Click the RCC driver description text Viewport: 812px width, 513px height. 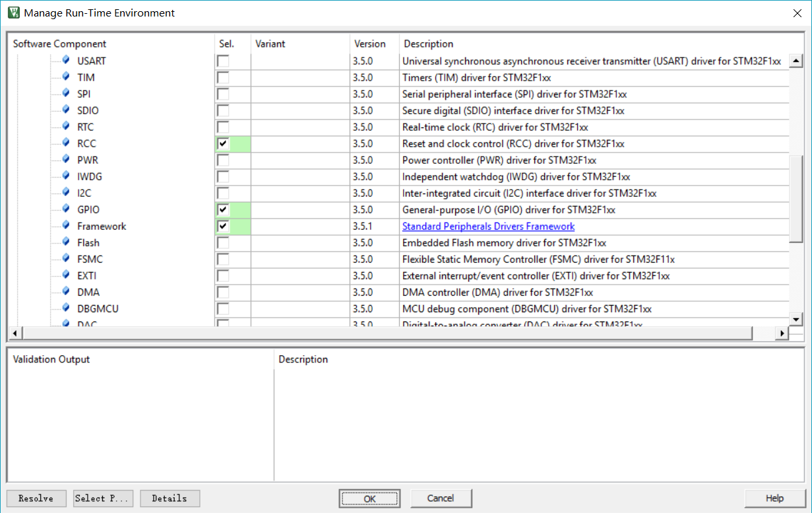pyautogui.click(x=513, y=144)
